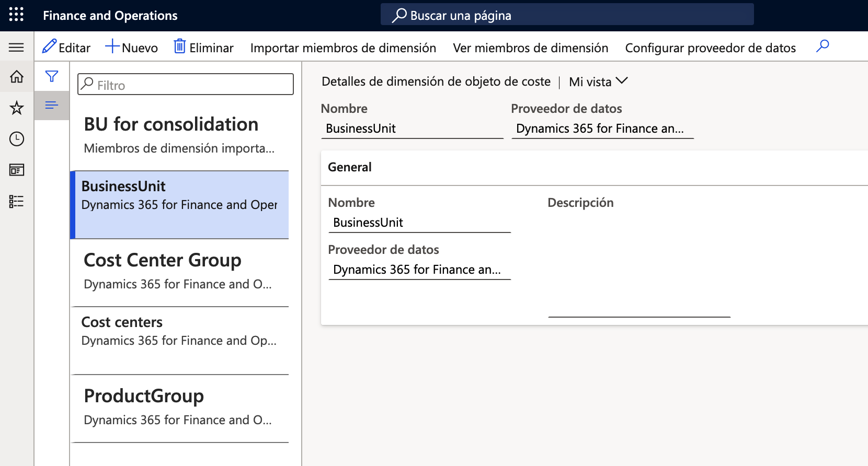Click the Buscar una página search box
The height and width of the screenshot is (466, 868).
coord(567,15)
